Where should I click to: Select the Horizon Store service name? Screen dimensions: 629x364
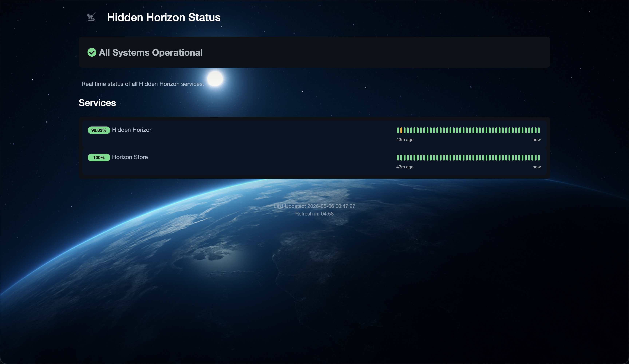(x=130, y=157)
